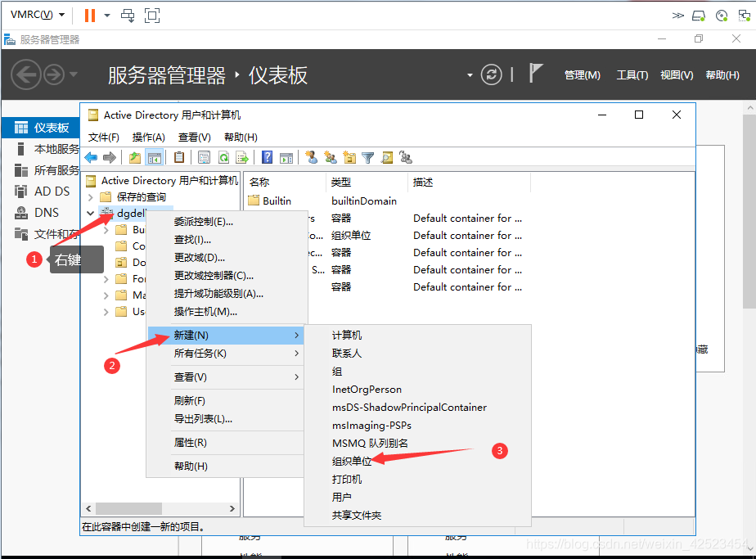The image size is (756, 559).
Task: Open help with the blue question mark icon
Action: click(267, 158)
